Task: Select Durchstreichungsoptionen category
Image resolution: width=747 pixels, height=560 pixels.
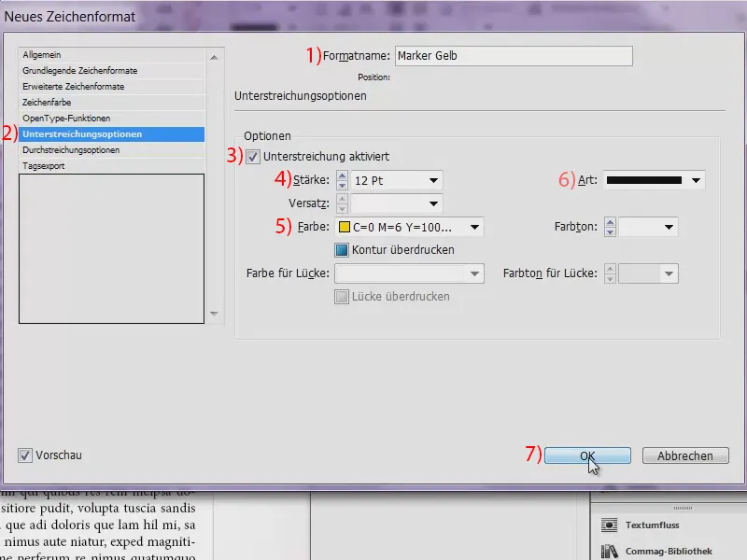Action: pyautogui.click(x=112, y=150)
